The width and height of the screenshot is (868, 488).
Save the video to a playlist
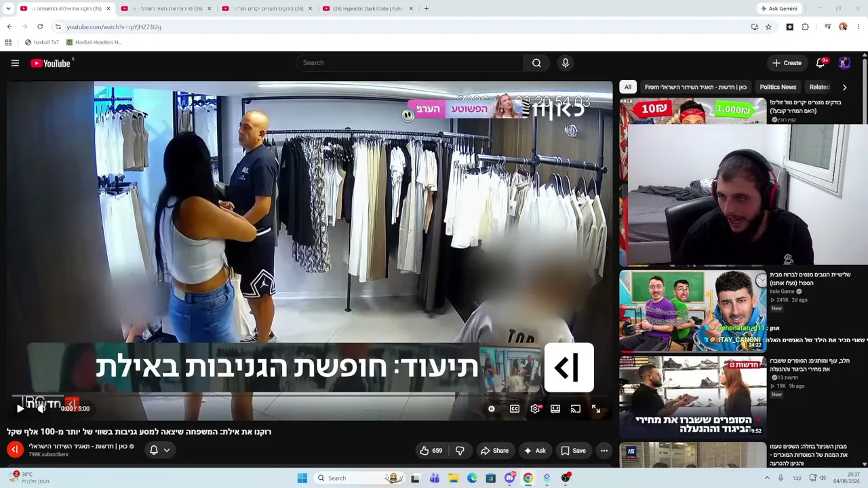[573, 451]
